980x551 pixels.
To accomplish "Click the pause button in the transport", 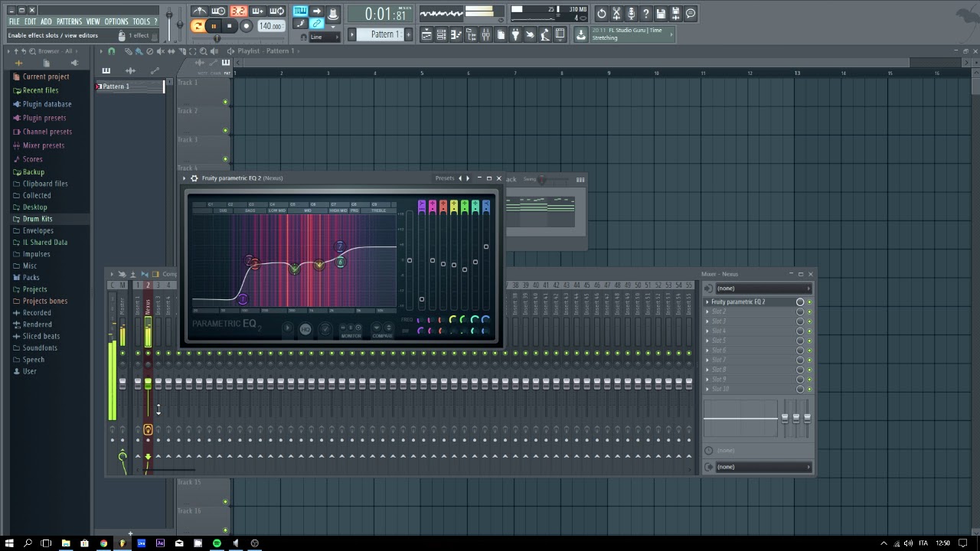I will 214,26.
